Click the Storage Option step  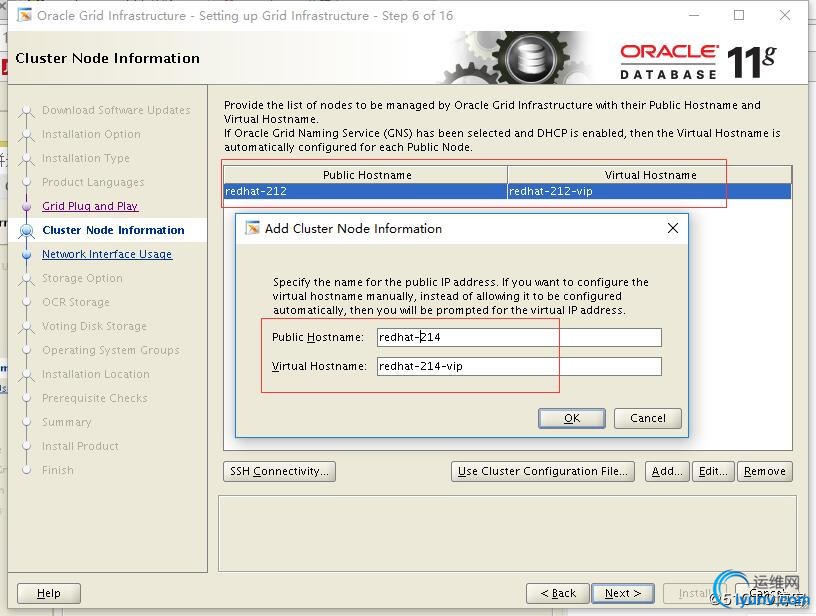coord(82,278)
